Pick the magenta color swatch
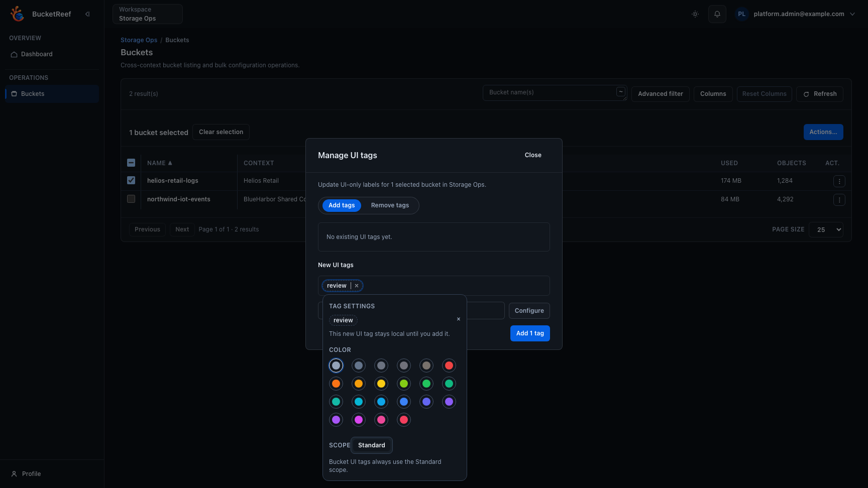Screen dimensions: 868x488 tap(359, 420)
